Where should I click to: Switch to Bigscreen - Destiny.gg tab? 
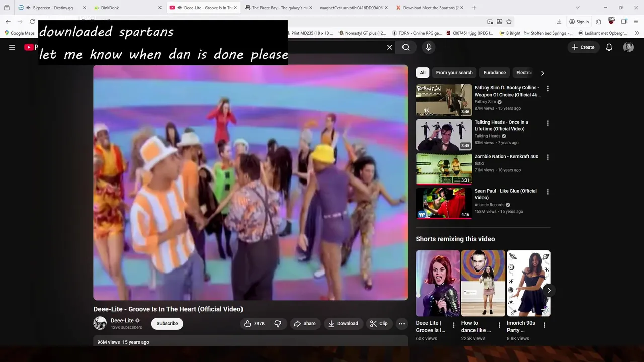point(52,8)
